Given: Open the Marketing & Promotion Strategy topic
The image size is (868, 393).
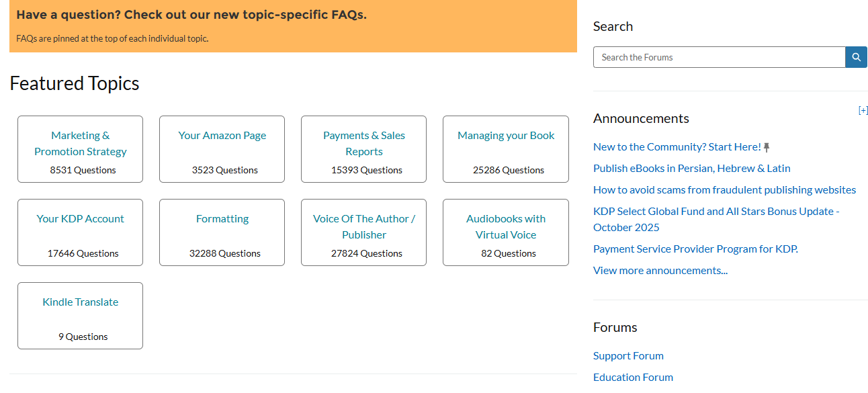Looking at the screenshot, I should coord(80,143).
